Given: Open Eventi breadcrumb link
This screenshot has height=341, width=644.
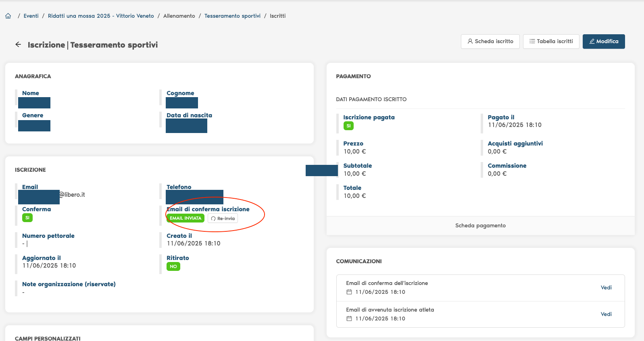Looking at the screenshot, I should 31,16.
